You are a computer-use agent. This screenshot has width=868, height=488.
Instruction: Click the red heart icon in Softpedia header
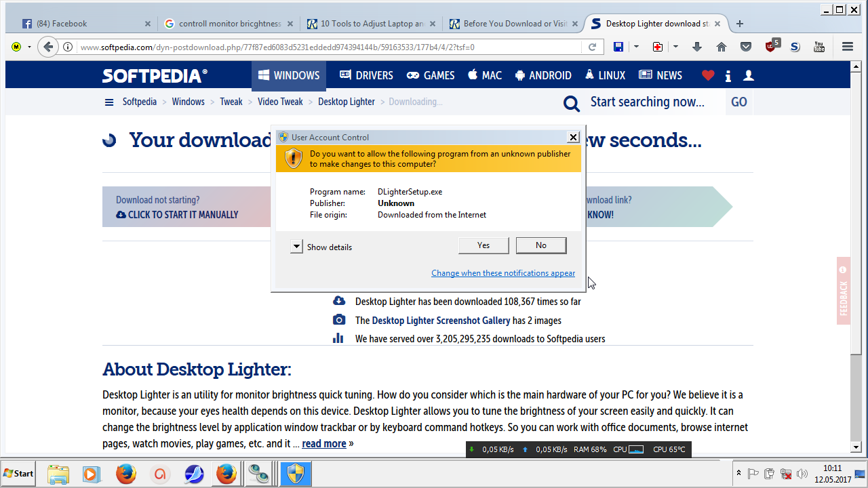tap(708, 75)
